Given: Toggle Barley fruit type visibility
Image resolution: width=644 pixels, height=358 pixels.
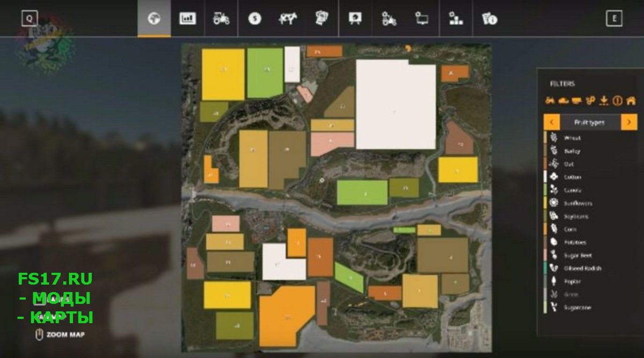Looking at the screenshot, I should pyautogui.click(x=590, y=151).
